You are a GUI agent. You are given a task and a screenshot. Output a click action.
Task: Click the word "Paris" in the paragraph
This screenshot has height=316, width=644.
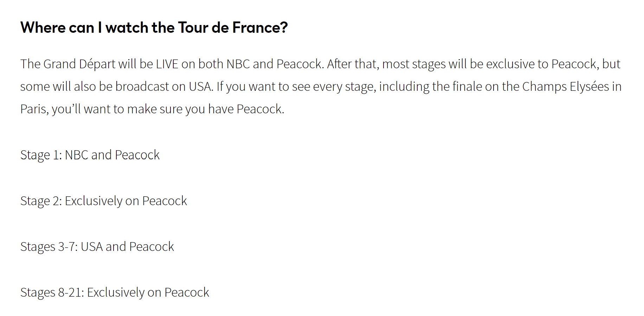34,109
